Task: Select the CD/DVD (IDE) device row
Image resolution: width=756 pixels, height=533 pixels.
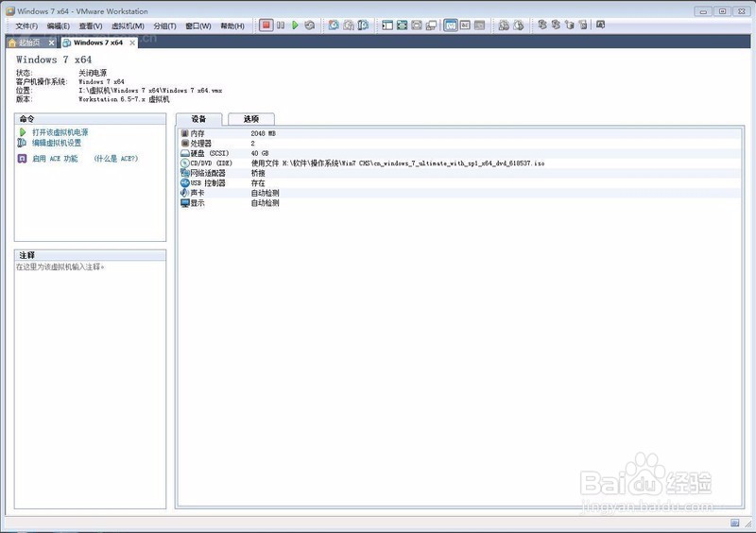Action: pos(459,163)
